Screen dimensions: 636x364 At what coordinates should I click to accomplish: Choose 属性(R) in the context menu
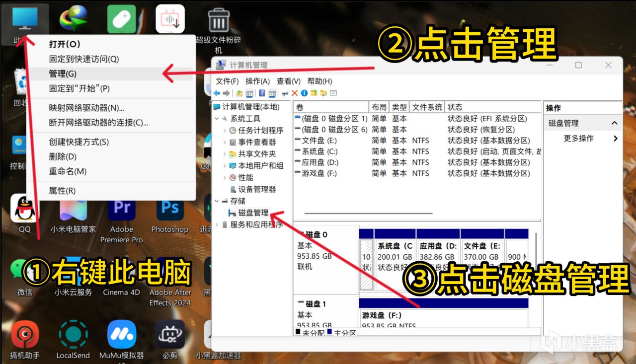pos(111,191)
